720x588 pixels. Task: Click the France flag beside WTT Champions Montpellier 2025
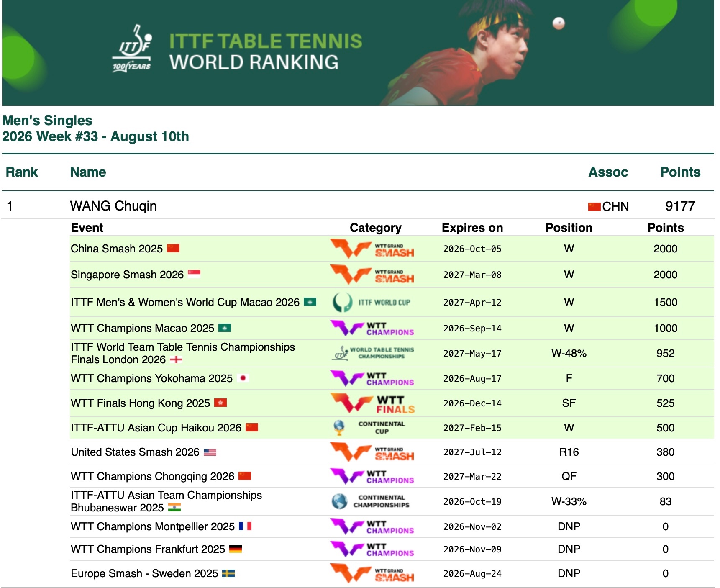pyautogui.click(x=245, y=526)
